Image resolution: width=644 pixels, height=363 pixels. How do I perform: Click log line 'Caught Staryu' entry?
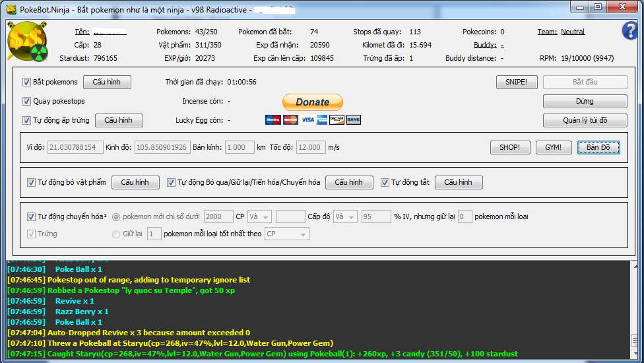point(263,354)
